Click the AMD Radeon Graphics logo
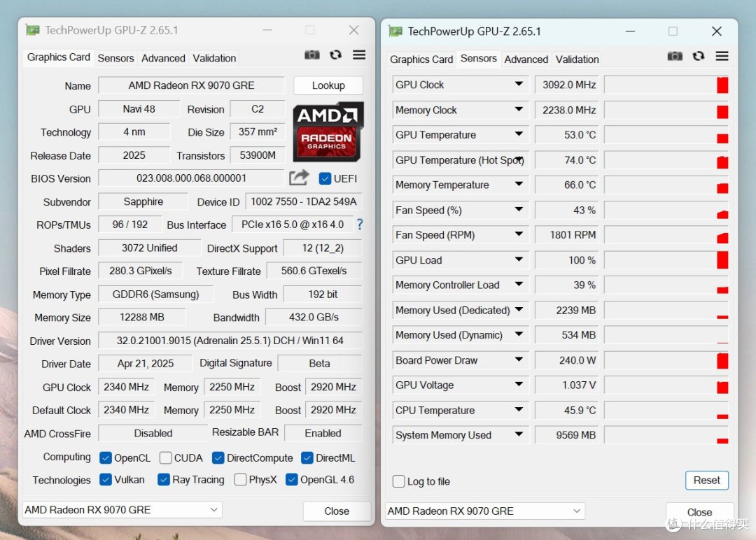Image resolution: width=756 pixels, height=540 pixels. click(328, 131)
